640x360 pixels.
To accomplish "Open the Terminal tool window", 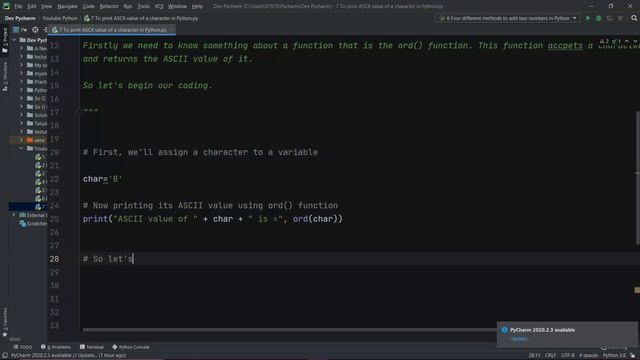I will click(x=92, y=347).
